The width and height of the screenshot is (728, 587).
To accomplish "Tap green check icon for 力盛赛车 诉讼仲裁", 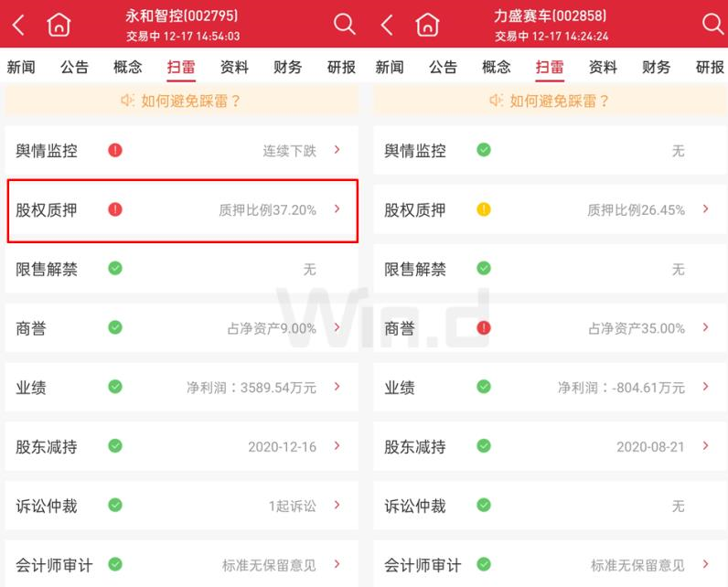I will pos(484,505).
